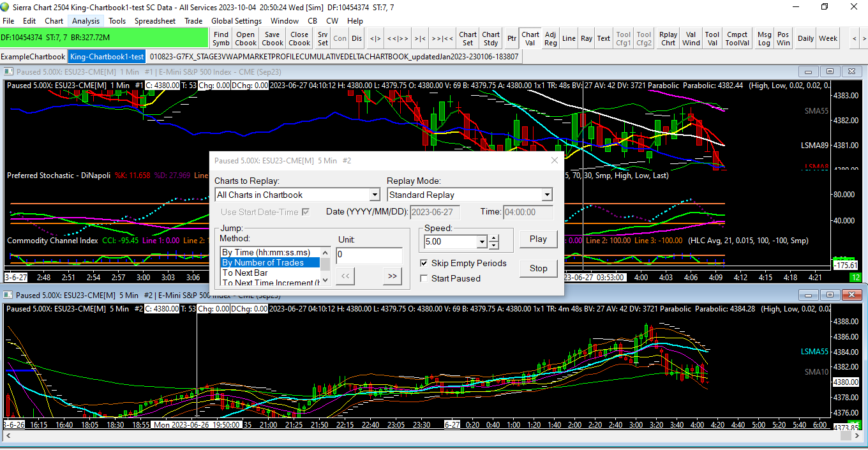Viewport: 868px width, 450px height.
Task: Click the <|> chart spacing button
Action: click(375, 38)
